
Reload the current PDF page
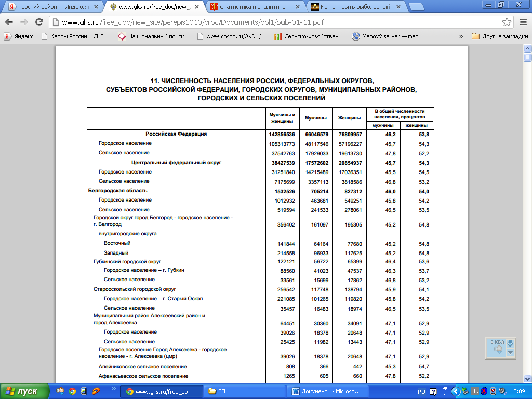39,22
